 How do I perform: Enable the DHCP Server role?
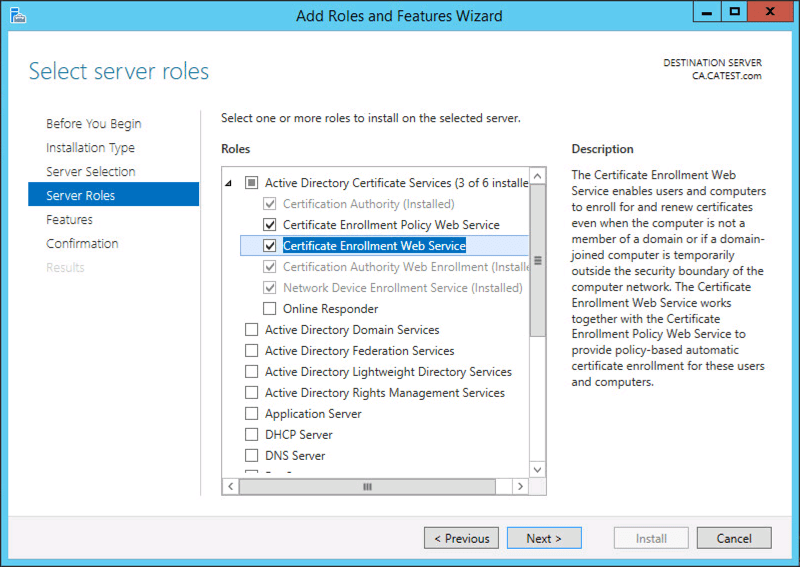pyautogui.click(x=252, y=434)
